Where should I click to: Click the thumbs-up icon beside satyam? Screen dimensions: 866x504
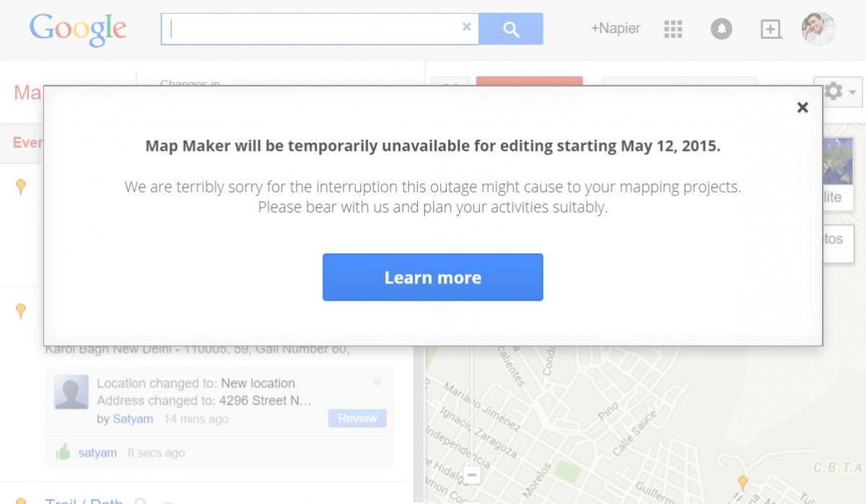(64, 452)
